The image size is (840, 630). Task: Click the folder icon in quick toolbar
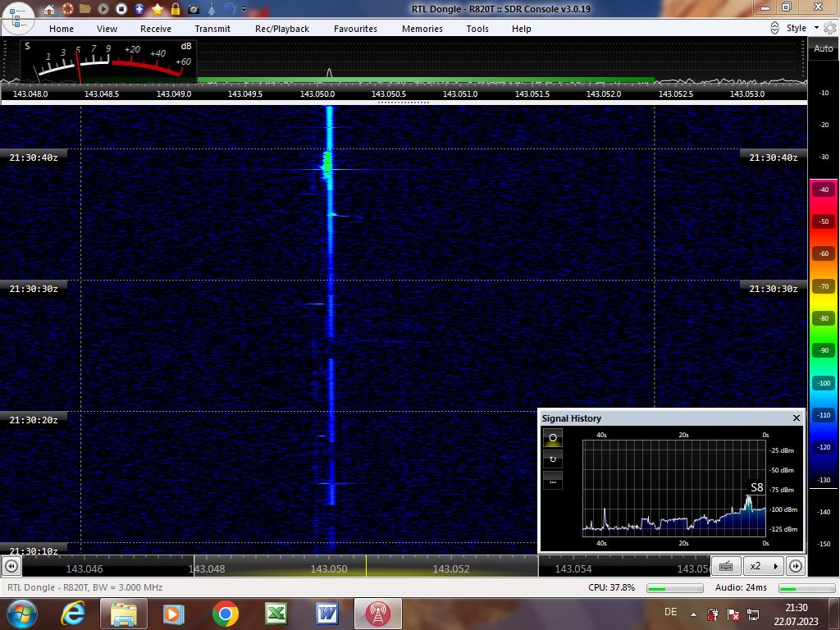tap(85, 9)
